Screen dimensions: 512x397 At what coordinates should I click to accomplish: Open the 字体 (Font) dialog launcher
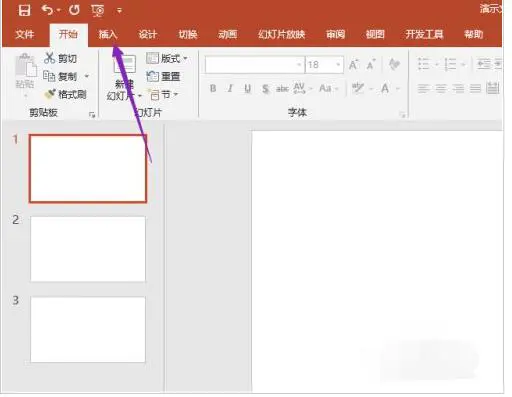402,115
